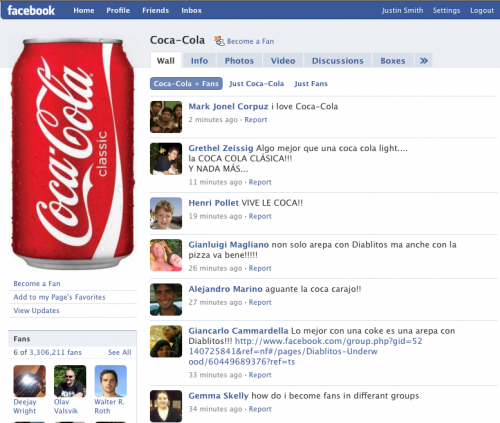The image size is (500, 423).
Task: Open Inbox in the top navigation
Action: pyautogui.click(x=191, y=10)
